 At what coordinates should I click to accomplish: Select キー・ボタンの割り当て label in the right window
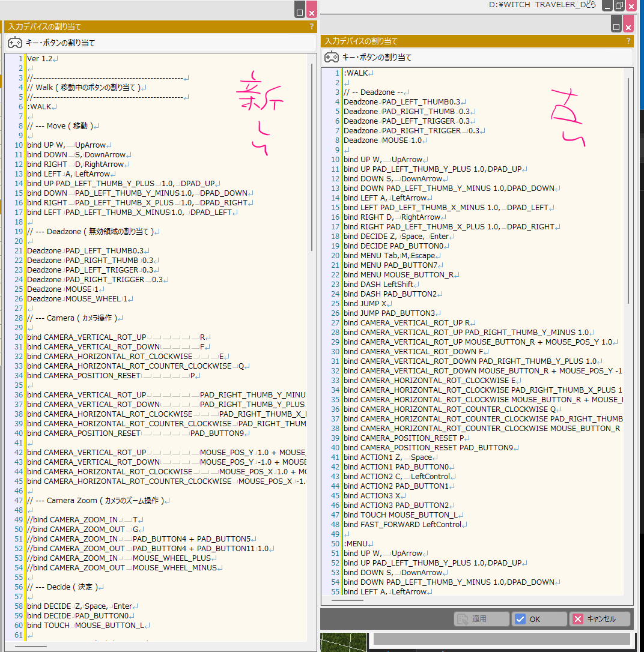click(x=377, y=58)
